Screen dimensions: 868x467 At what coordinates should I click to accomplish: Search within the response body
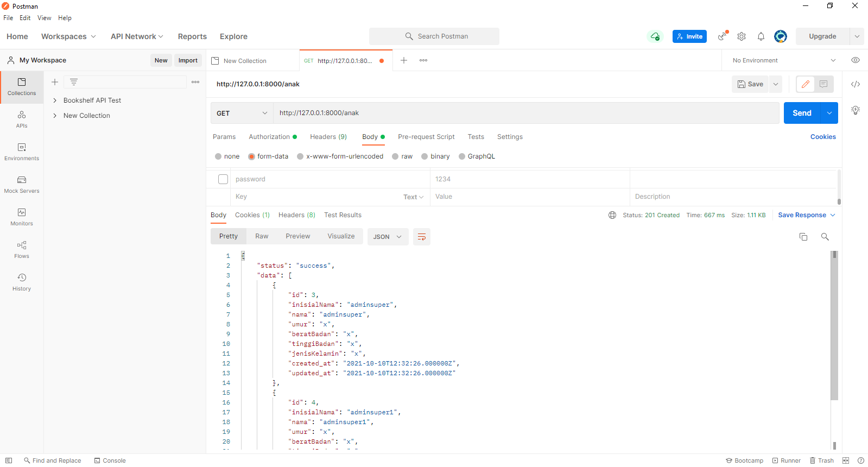coord(825,237)
